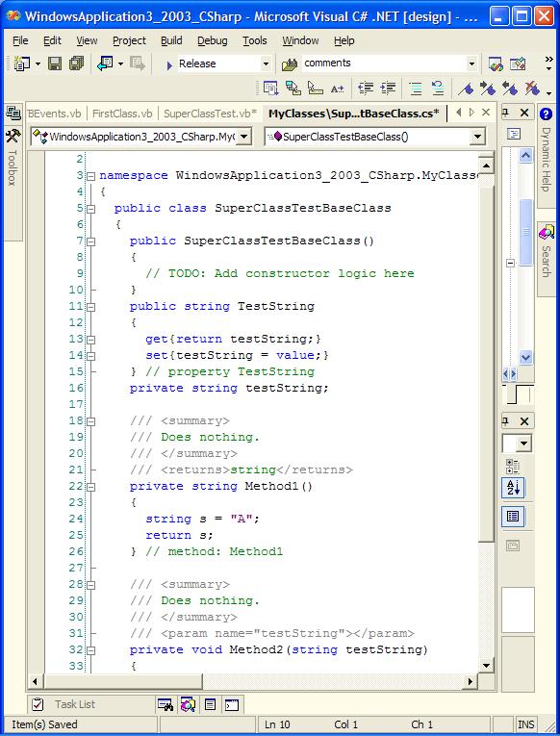
Task: Click the Increase Indent icon
Action: coord(388,88)
